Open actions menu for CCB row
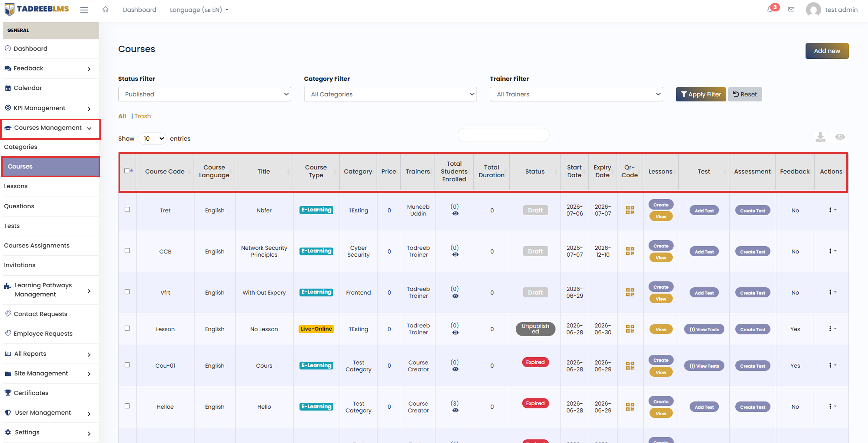868x443 pixels. click(x=832, y=251)
